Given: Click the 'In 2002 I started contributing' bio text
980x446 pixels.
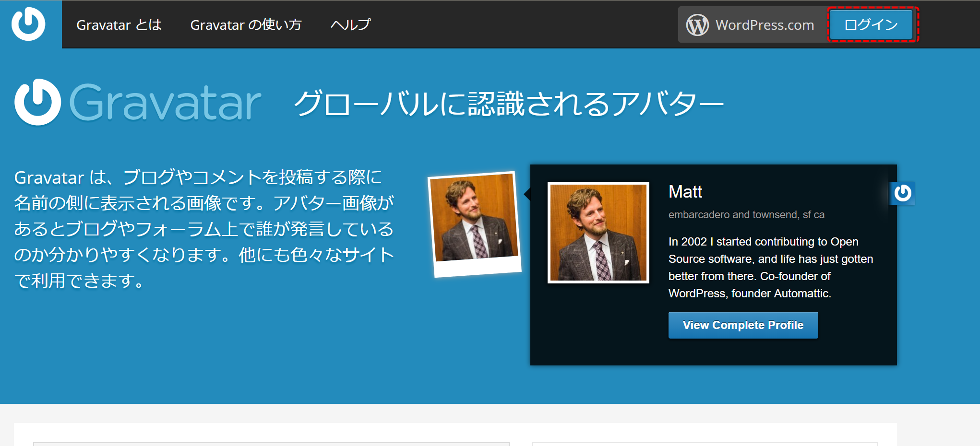Looking at the screenshot, I should tap(771, 268).
